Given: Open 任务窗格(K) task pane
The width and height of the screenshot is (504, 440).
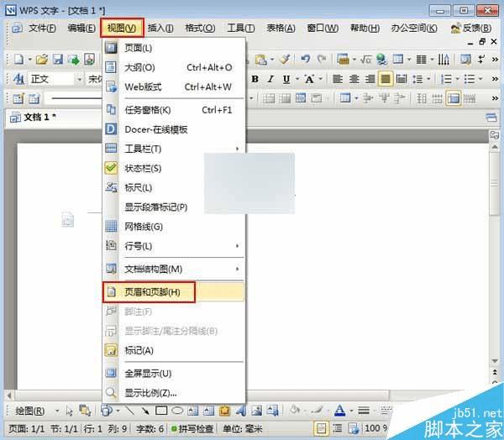Looking at the screenshot, I should click(175, 110).
